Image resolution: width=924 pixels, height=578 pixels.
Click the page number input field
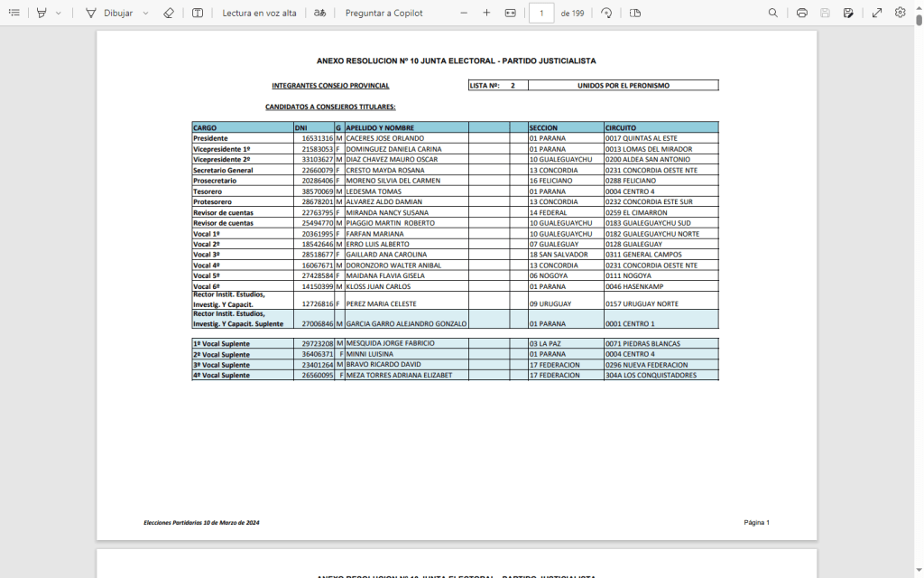(541, 13)
